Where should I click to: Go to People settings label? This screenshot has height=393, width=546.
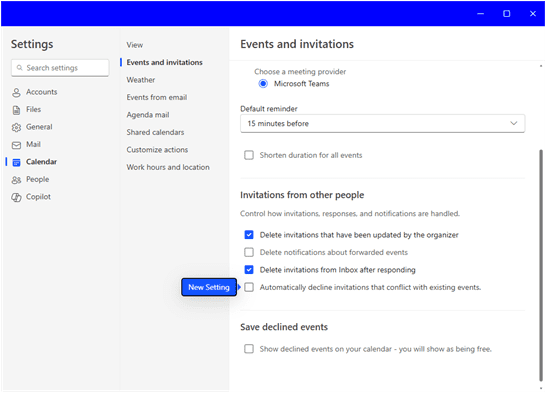[x=38, y=179]
